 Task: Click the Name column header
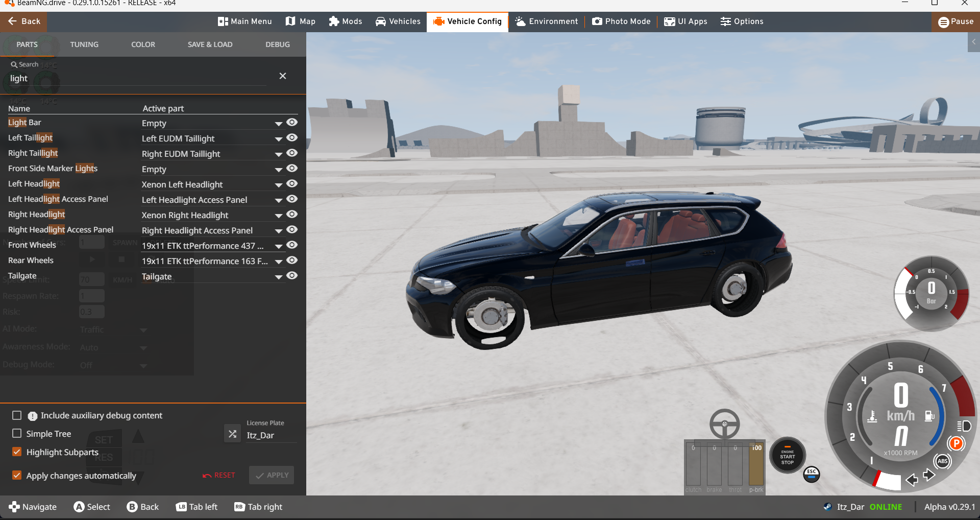click(19, 108)
